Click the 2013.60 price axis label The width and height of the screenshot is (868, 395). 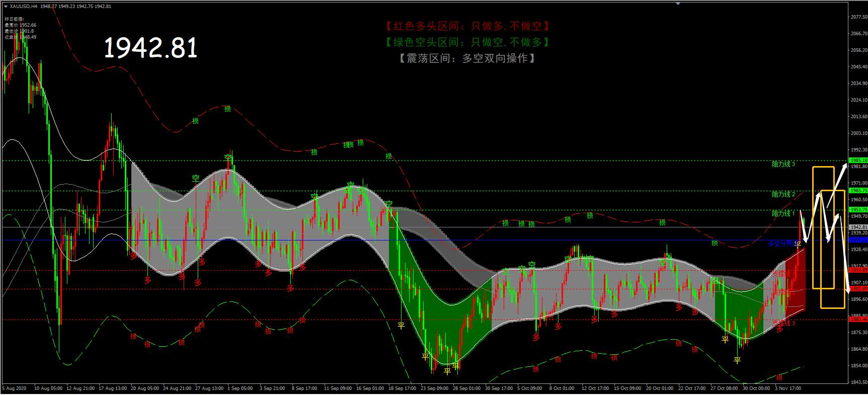tap(858, 117)
